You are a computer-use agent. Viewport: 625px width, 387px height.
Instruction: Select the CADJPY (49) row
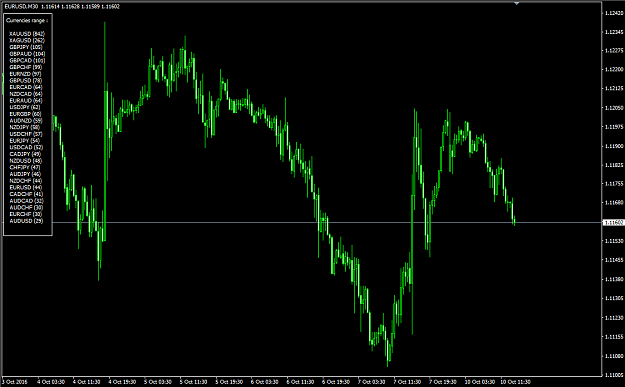(x=25, y=154)
